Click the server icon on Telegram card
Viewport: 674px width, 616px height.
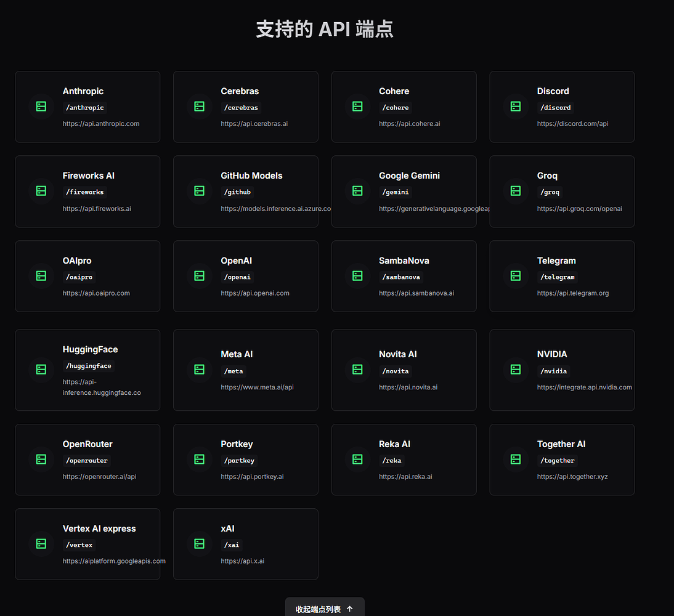[x=516, y=276]
